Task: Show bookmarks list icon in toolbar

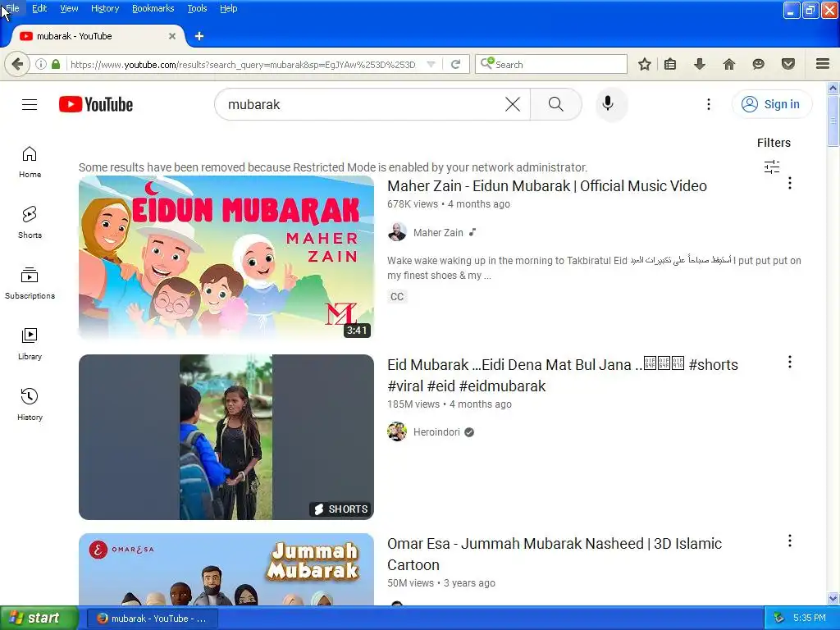Action: coord(670,64)
